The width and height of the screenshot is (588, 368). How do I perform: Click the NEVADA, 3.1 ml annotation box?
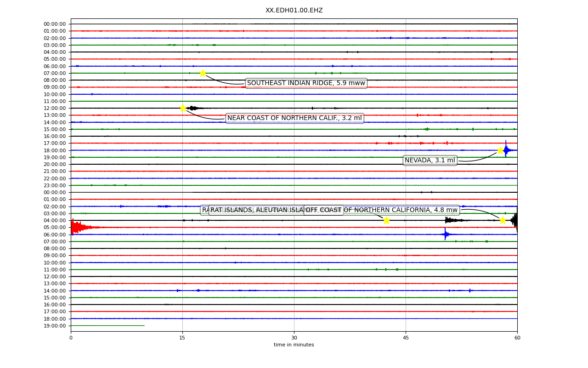430,161
